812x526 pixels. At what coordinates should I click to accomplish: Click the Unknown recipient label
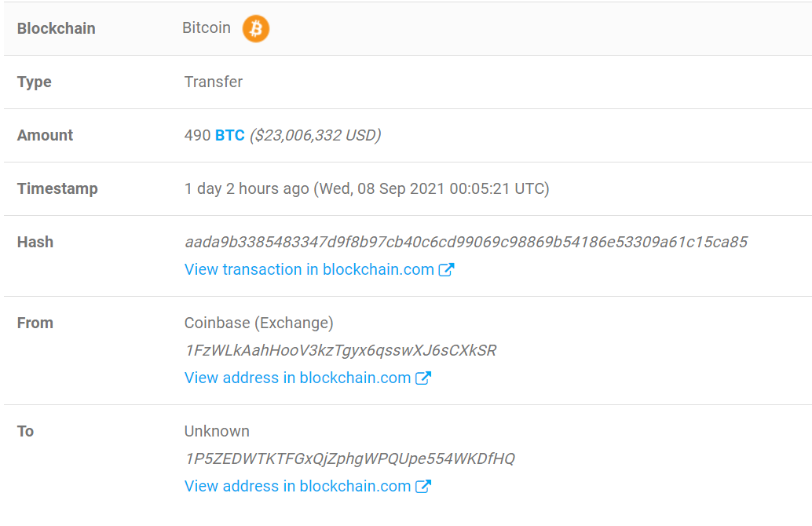point(217,431)
